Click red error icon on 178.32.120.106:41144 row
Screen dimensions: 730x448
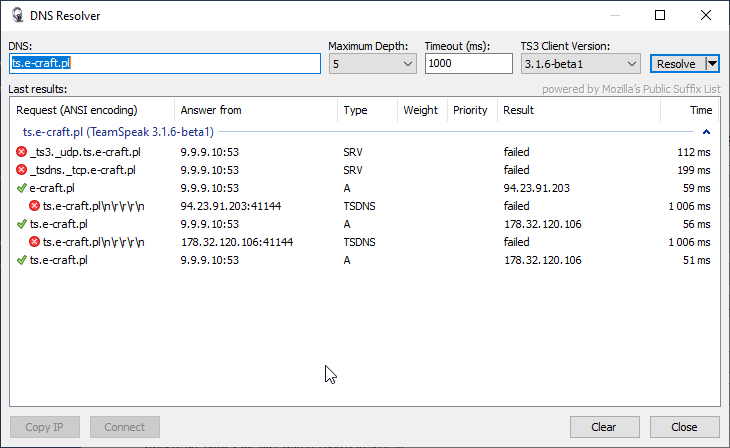[x=34, y=242]
